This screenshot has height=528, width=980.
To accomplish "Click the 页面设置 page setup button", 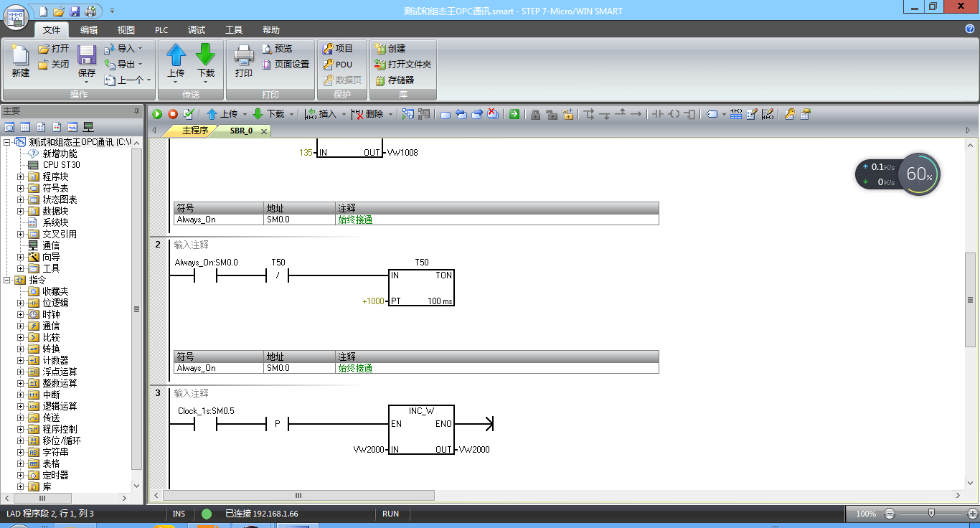I will [x=286, y=65].
